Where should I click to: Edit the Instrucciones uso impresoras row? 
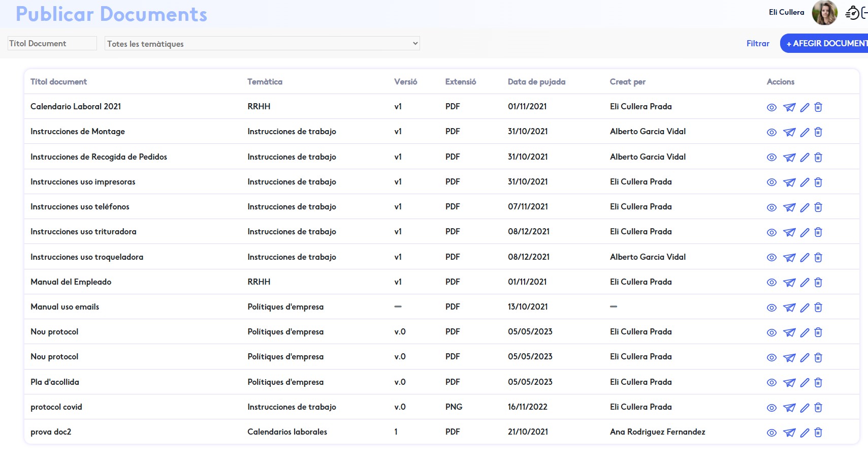805,182
